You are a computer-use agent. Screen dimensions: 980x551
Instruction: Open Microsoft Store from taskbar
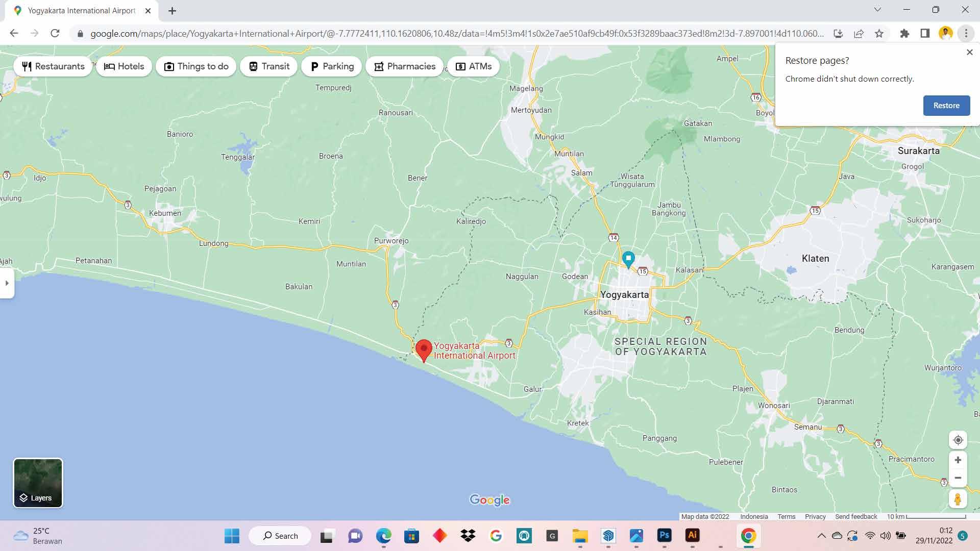tap(411, 536)
